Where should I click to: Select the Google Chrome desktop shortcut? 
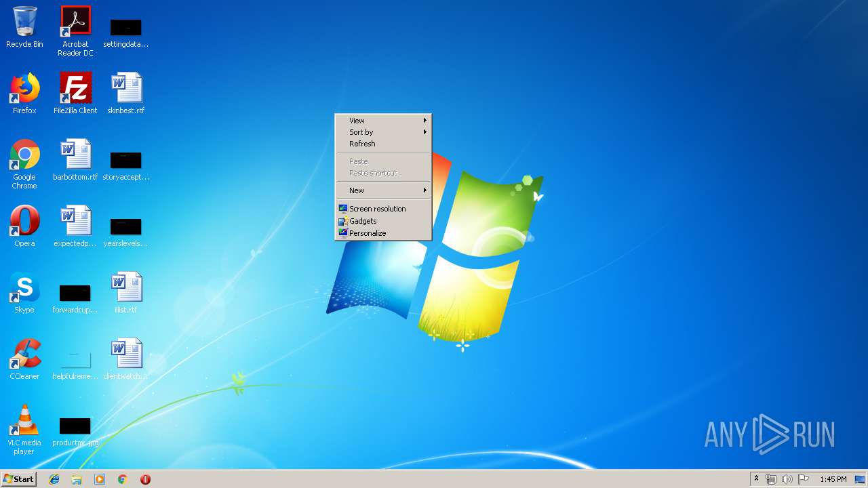24,164
